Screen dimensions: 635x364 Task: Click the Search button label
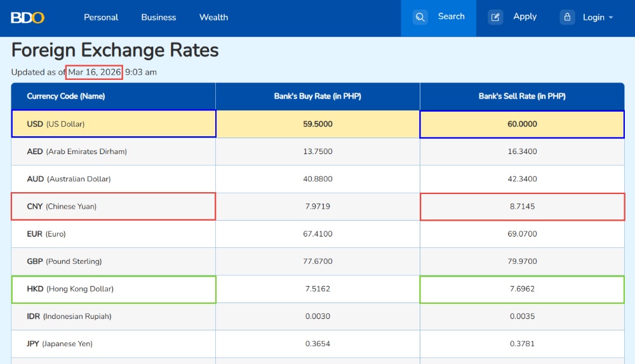pos(451,16)
